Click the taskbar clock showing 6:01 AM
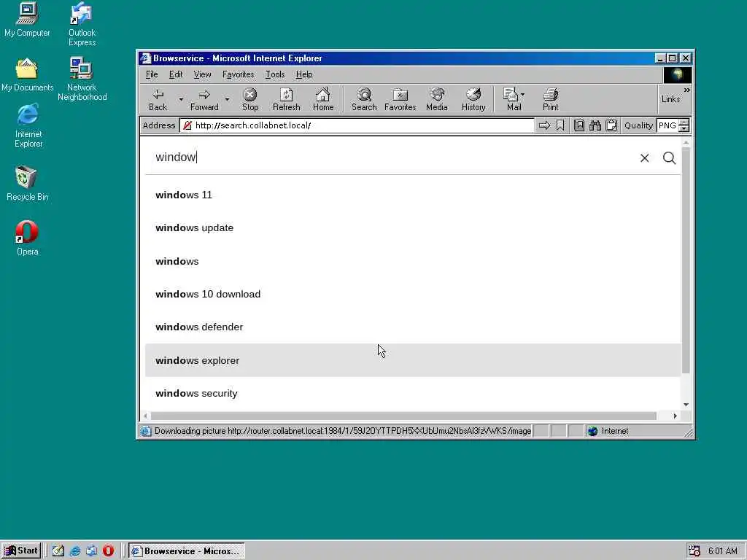Screen dimensions: 747x560 723,551
